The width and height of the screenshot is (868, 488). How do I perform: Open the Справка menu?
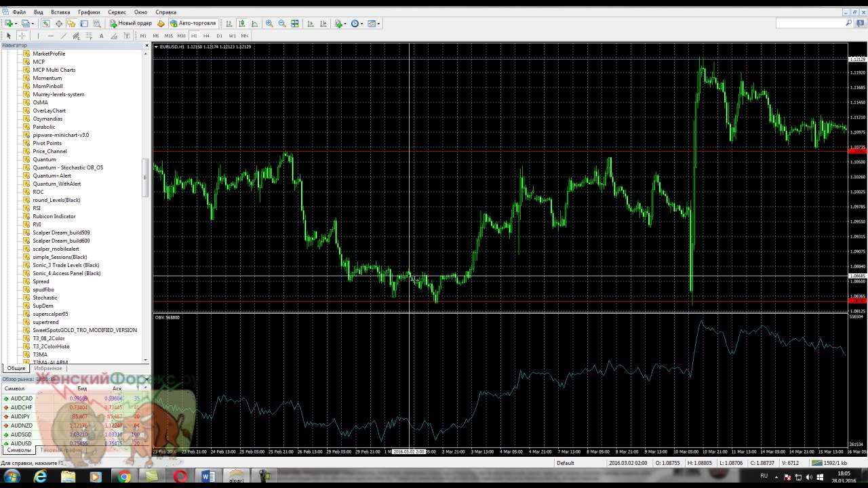click(165, 12)
